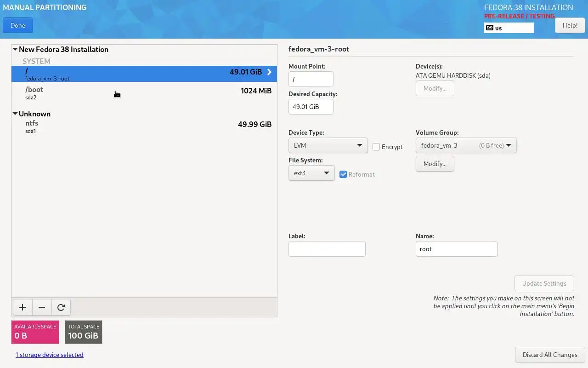Open the Volume Group fedora_vm-3 dropdown
This screenshot has height=368, width=588.
tap(466, 145)
